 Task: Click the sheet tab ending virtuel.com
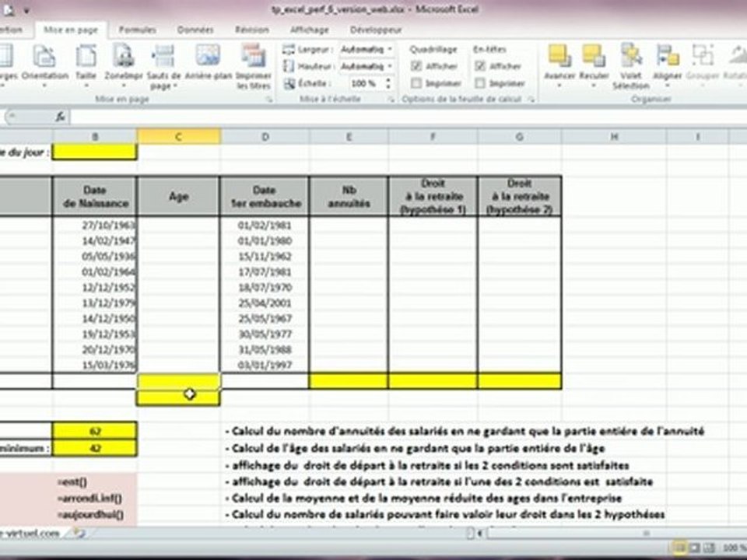tap(30, 533)
